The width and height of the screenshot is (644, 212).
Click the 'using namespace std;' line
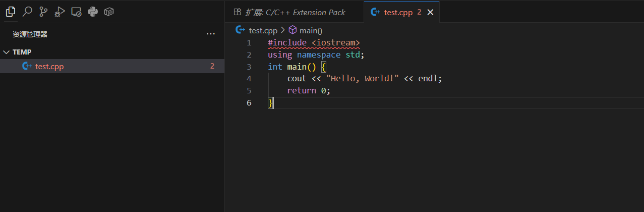click(316, 55)
